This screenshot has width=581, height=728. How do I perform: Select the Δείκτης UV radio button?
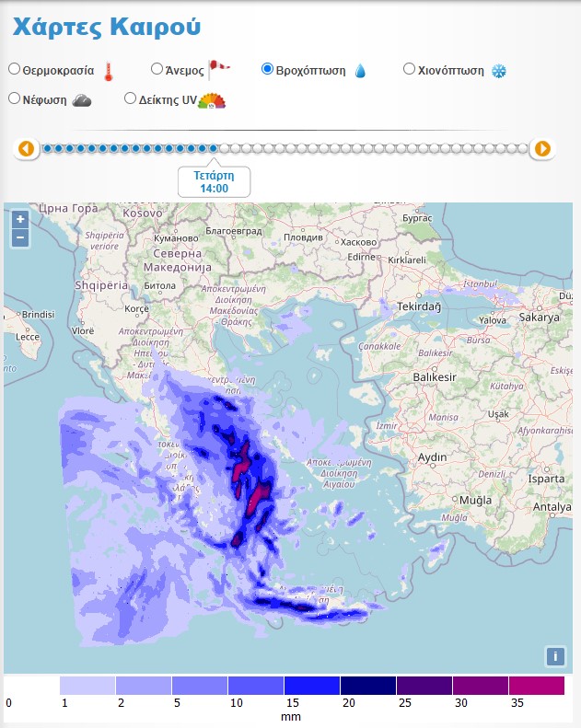[x=130, y=98]
